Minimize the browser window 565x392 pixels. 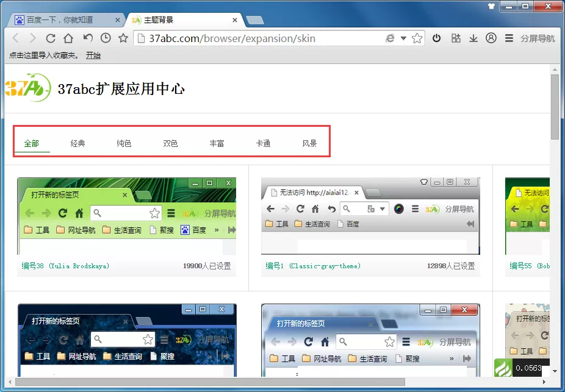(x=509, y=6)
